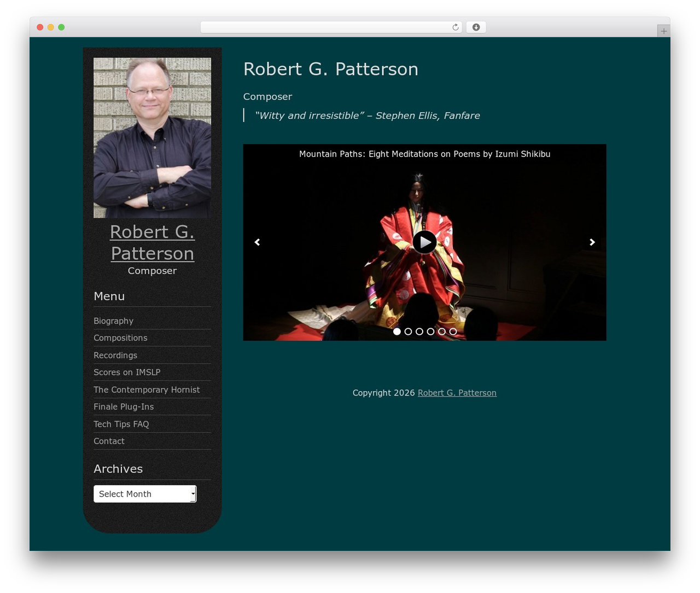Click sidebar site title Robert G. Patterson
Viewport: 700px width, 593px height.
click(x=152, y=242)
